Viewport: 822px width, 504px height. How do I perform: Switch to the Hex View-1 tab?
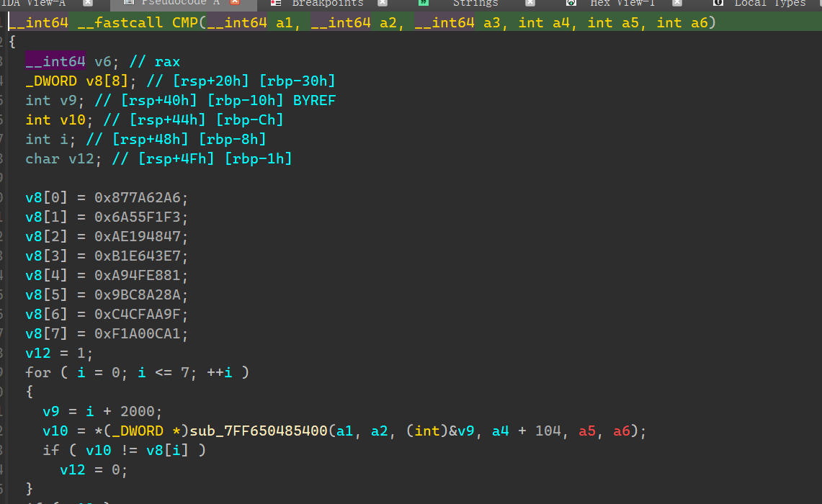click(622, 3)
